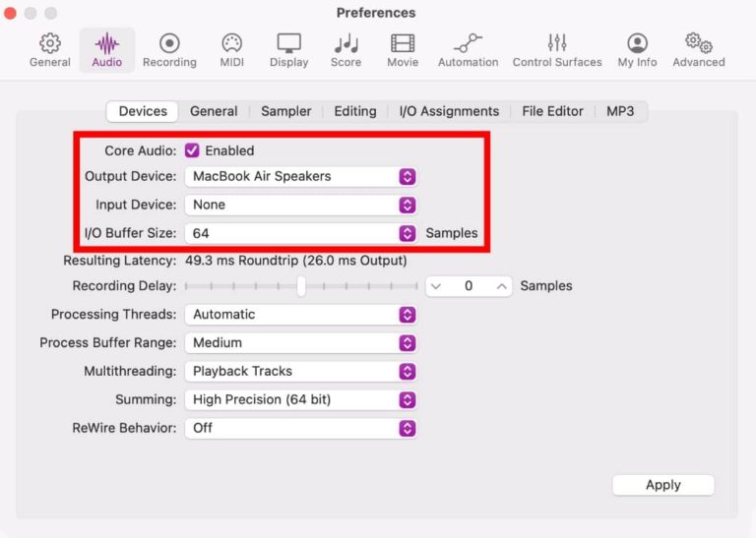Screen dimensions: 756x538
Task: Open the Process Buffer Range dropdown
Action: (300, 343)
